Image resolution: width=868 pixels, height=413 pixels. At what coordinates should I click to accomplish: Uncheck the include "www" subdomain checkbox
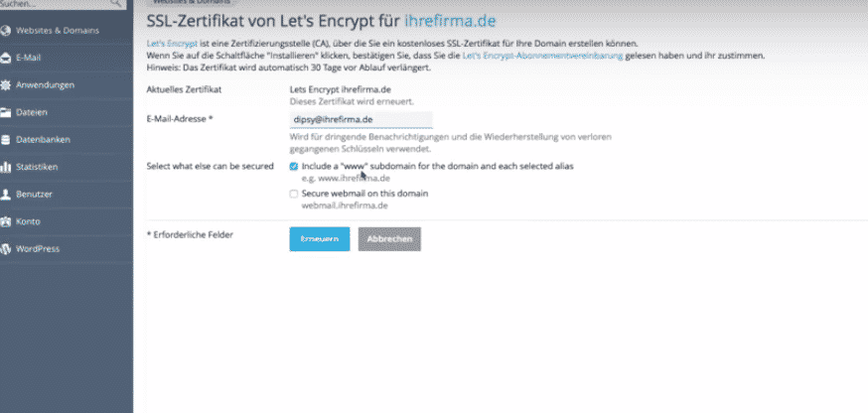294,166
